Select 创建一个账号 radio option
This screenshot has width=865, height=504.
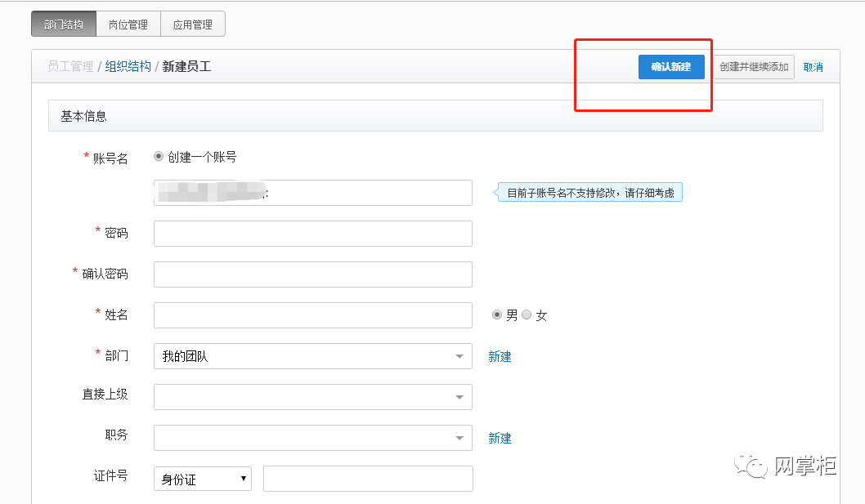[159, 157]
